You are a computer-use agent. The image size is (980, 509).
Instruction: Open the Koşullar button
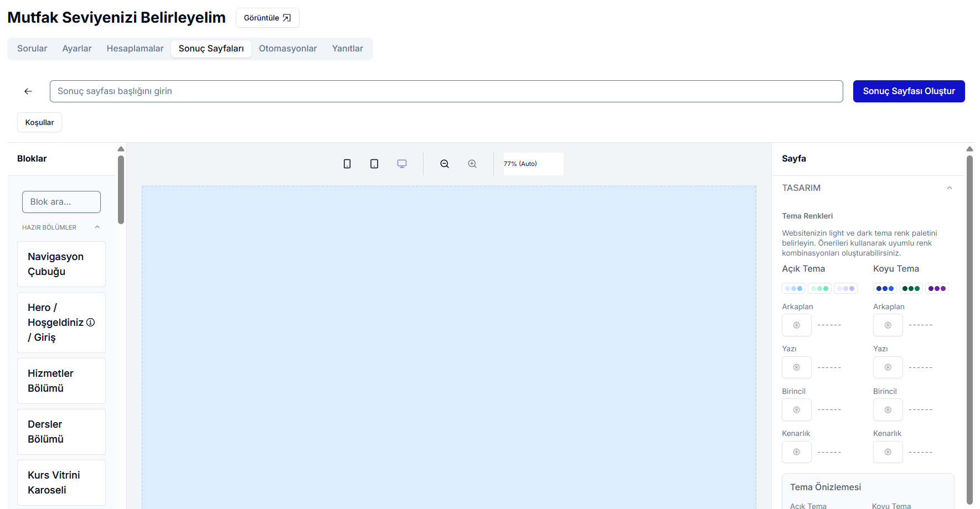pyautogui.click(x=39, y=122)
